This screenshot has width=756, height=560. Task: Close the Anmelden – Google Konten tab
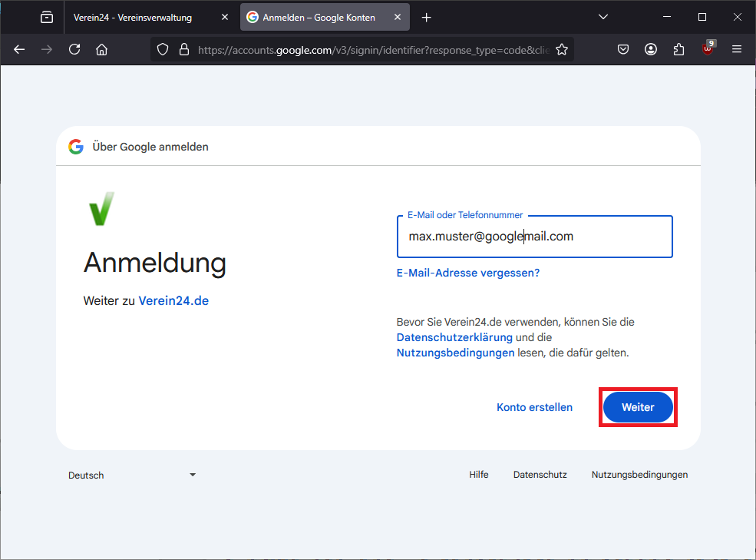(x=398, y=18)
